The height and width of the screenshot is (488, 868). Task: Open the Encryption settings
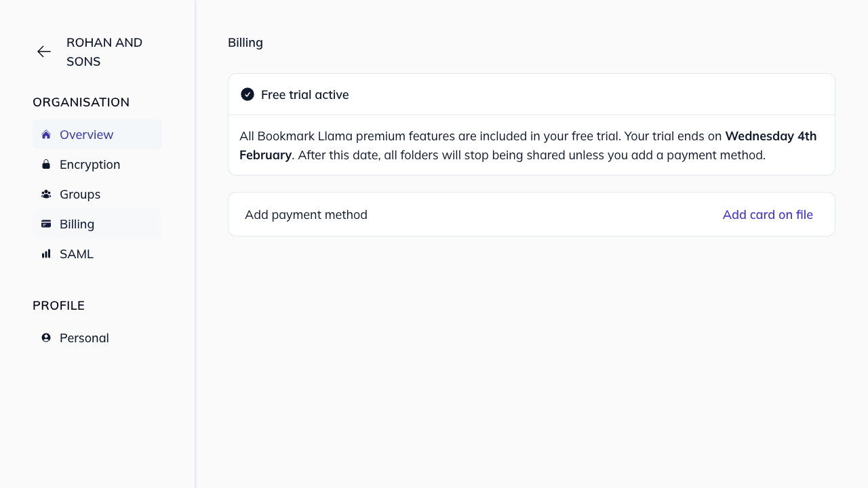(x=90, y=164)
